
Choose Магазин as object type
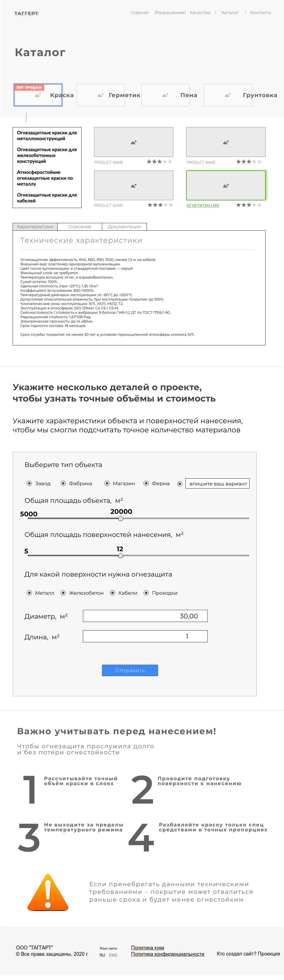[x=107, y=483]
